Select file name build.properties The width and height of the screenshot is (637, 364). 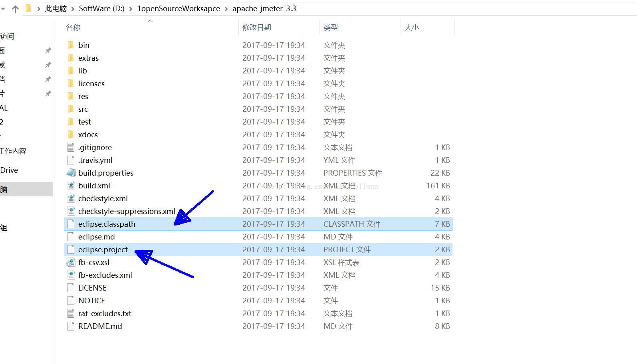pos(106,173)
